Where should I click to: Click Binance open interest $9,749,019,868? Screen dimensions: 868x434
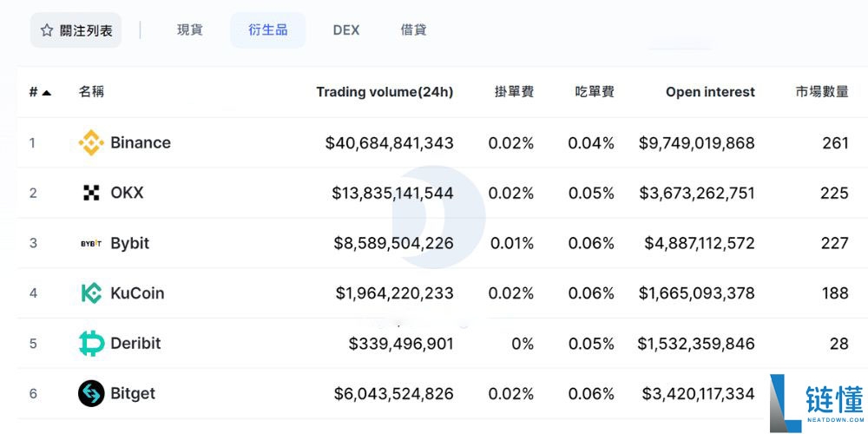pos(696,143)
